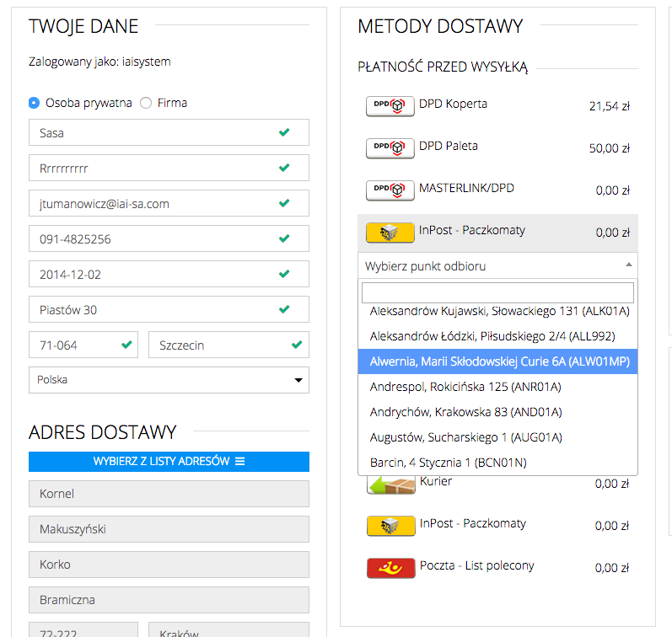672x637 pixels.
Task: Select the Firma radio button
Action: tap(146, 103)
